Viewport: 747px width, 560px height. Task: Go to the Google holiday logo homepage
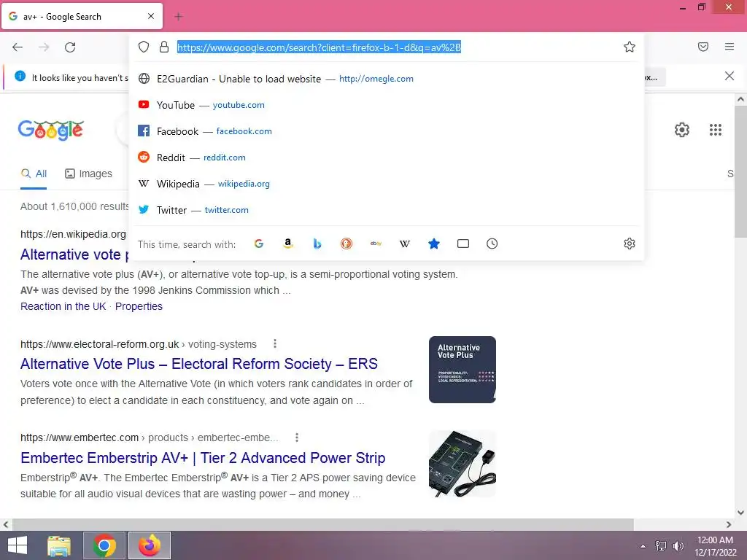point(51,130)
